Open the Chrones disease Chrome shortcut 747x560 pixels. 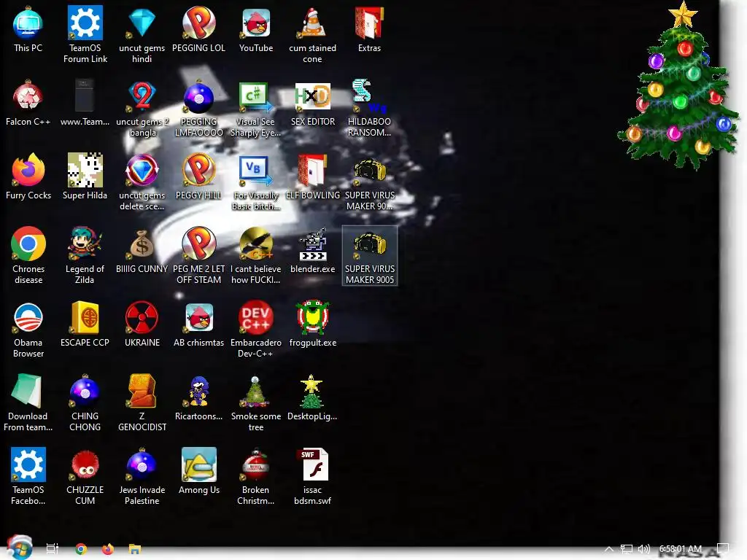click(28, 256)
